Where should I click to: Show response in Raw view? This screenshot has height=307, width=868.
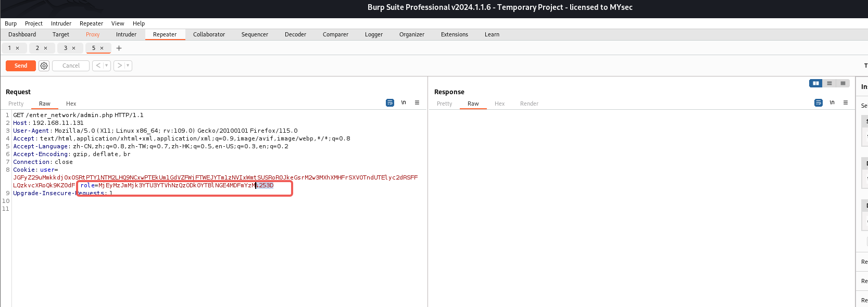coord(473,104)
